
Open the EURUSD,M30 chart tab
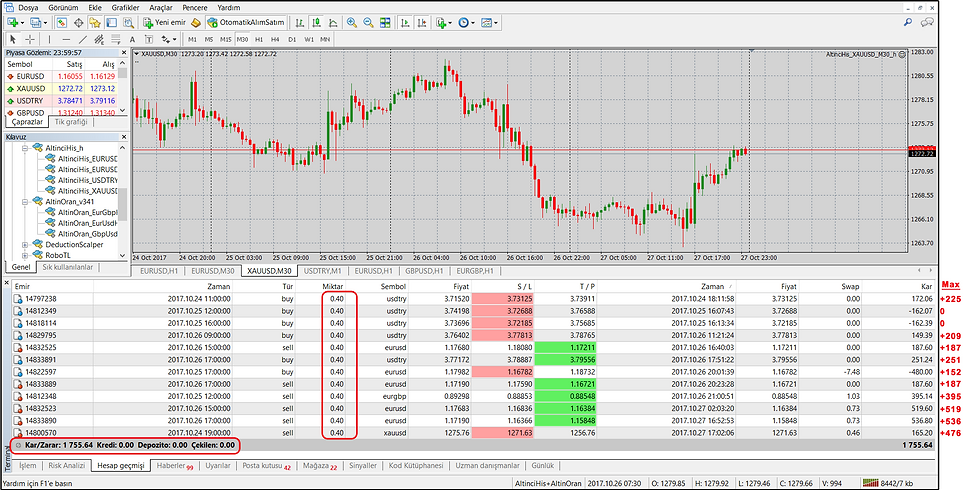214,271
